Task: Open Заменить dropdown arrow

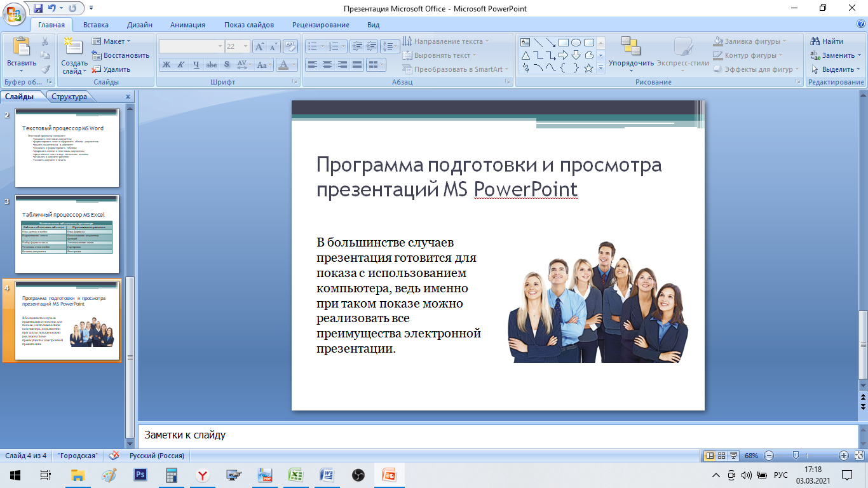Action: [860, 55]
